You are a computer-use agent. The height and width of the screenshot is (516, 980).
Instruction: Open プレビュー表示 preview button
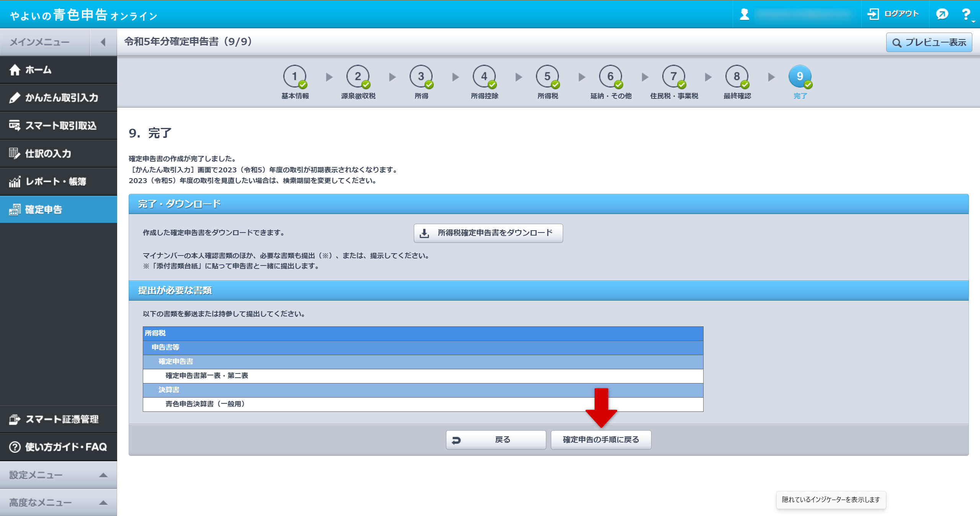(929, 43)
